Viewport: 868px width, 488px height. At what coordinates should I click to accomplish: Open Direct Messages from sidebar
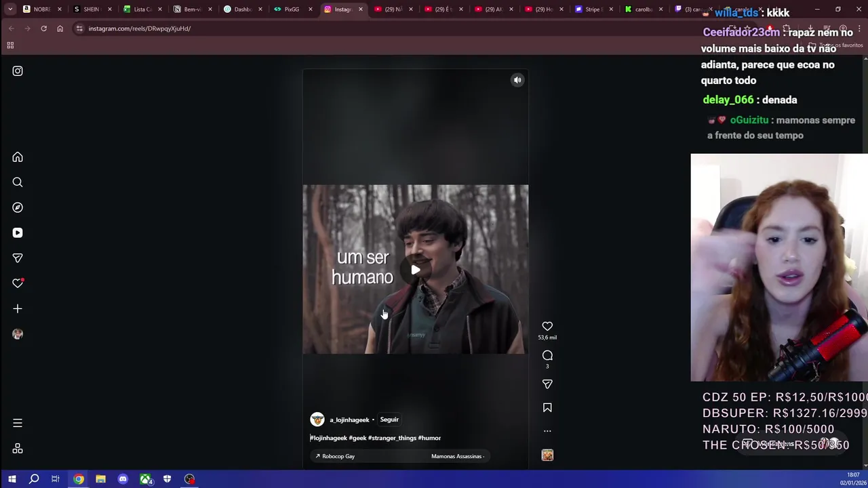18,258
